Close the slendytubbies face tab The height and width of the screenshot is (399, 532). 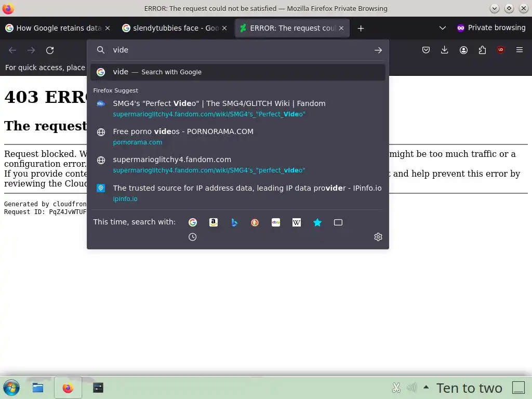pyautogui.click(x=224, y=28)
